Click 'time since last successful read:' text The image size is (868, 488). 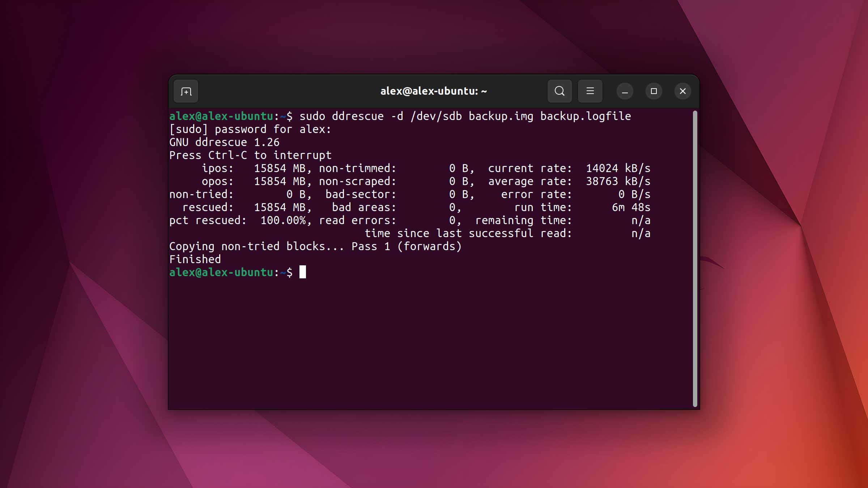point(468,233)
